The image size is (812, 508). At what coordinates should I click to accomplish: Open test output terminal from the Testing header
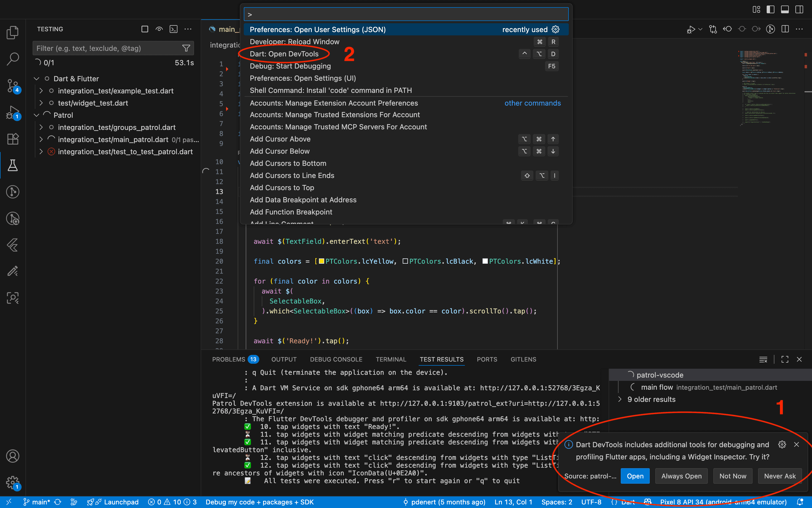click(174, 29)
